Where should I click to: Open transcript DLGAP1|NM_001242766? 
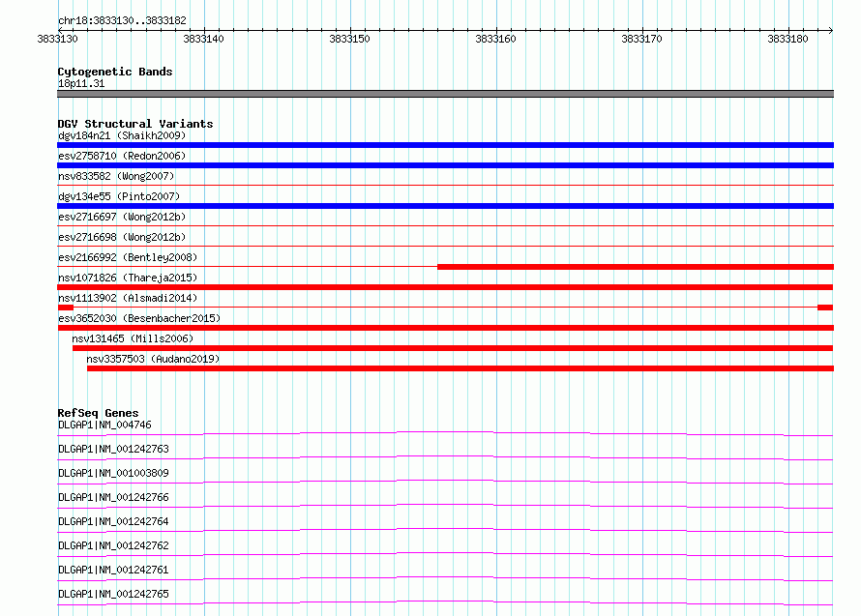point(113,497)
